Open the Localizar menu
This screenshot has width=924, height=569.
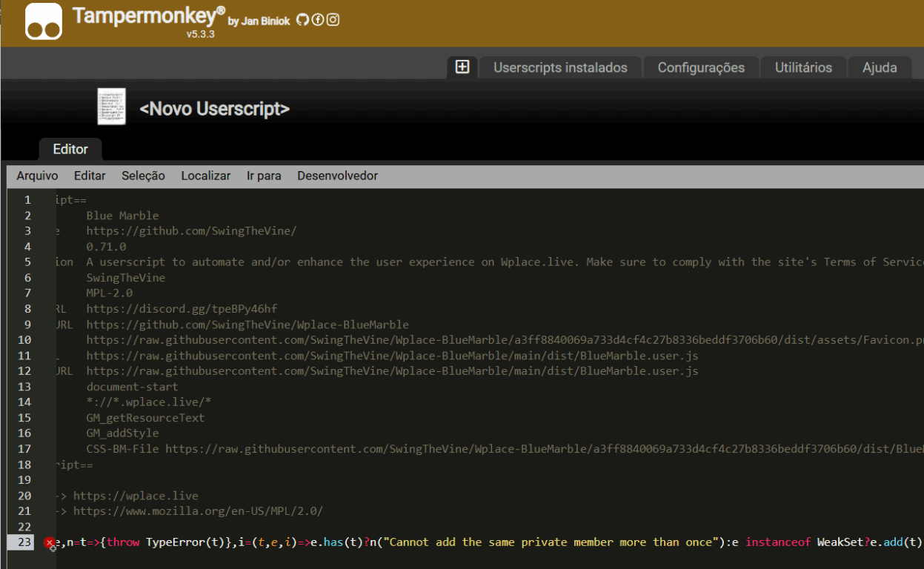(x=206, y=176)
